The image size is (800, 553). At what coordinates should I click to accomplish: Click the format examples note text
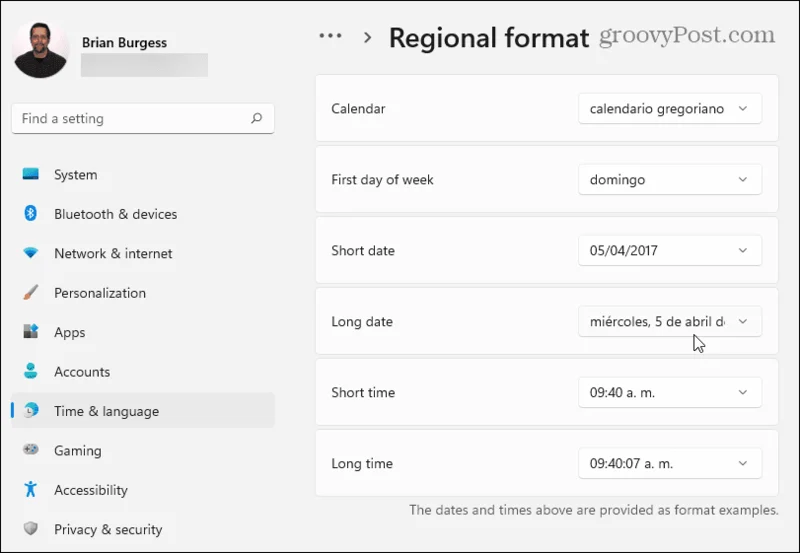point(594,510)
